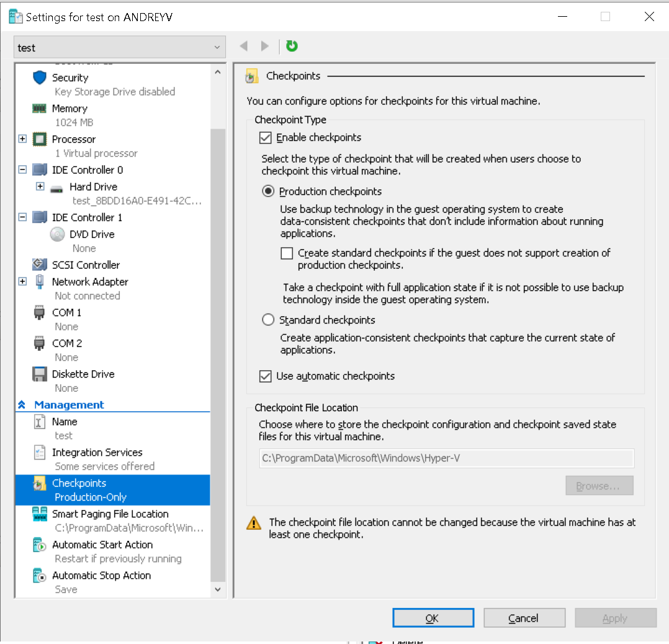Open Automatic Start Action settings

pos(102,545)
